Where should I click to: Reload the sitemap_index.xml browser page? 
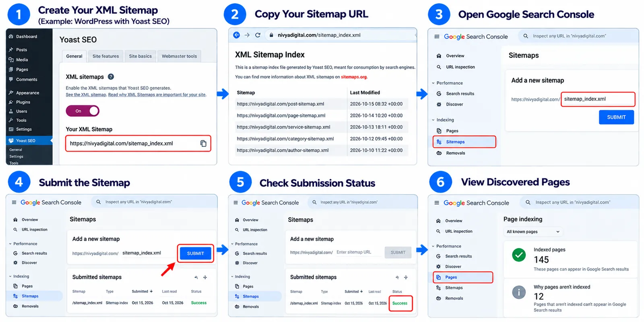pyautogui.click(x=258, y=35)
